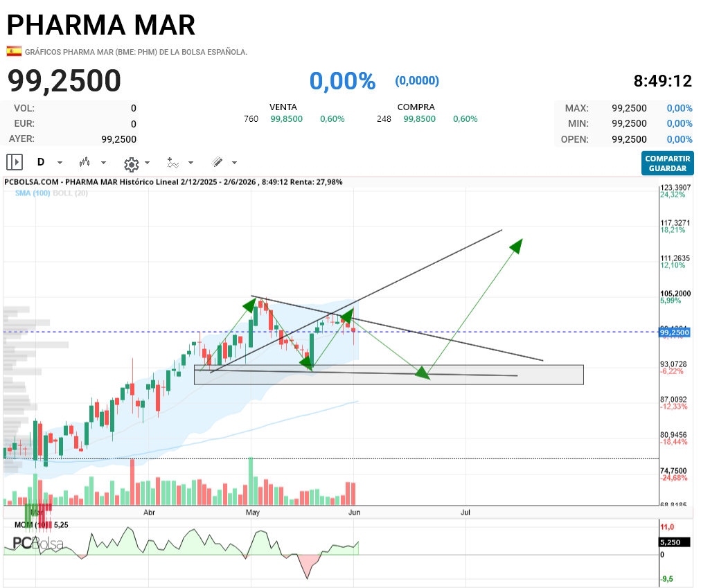Click the COMPRA price 99,8500

(x=419, y=119)
